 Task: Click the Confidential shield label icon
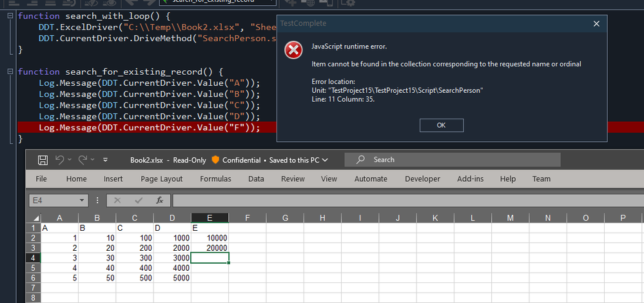215,160
